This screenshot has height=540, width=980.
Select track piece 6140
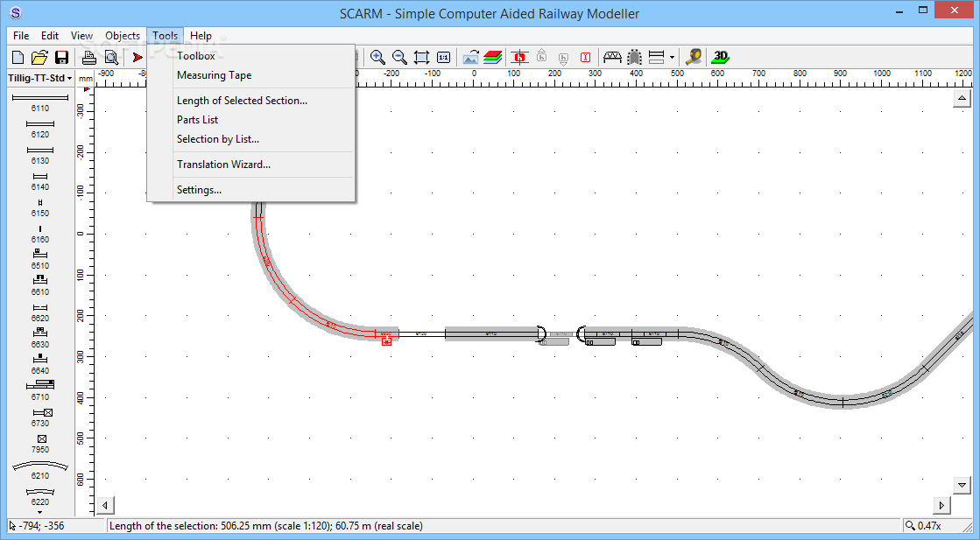pos(40,181)
